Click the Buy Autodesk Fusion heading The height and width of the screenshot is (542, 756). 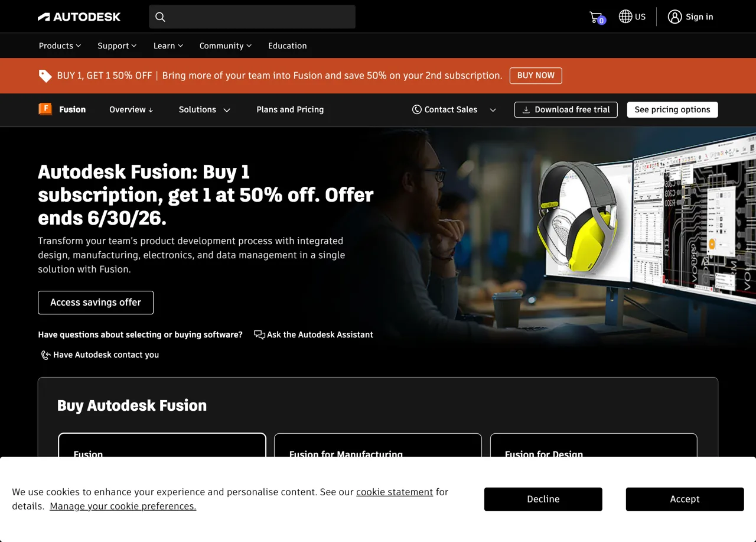coord(132,405)
